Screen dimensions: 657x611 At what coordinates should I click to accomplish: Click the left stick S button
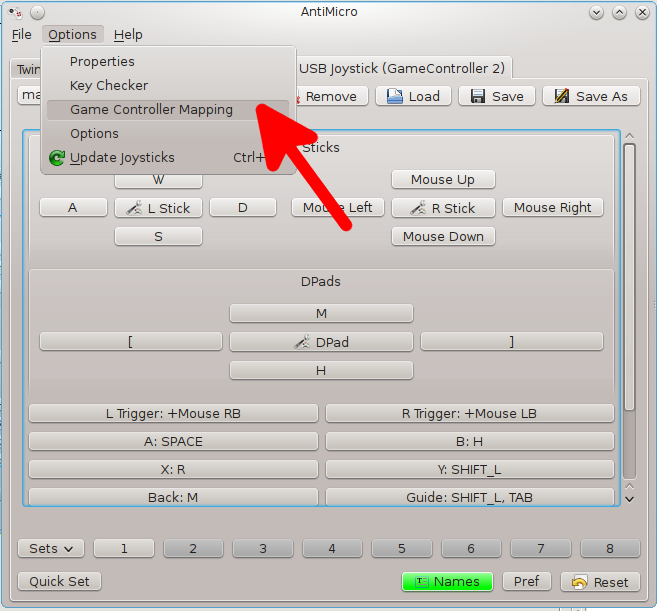[x=158, y=236]
